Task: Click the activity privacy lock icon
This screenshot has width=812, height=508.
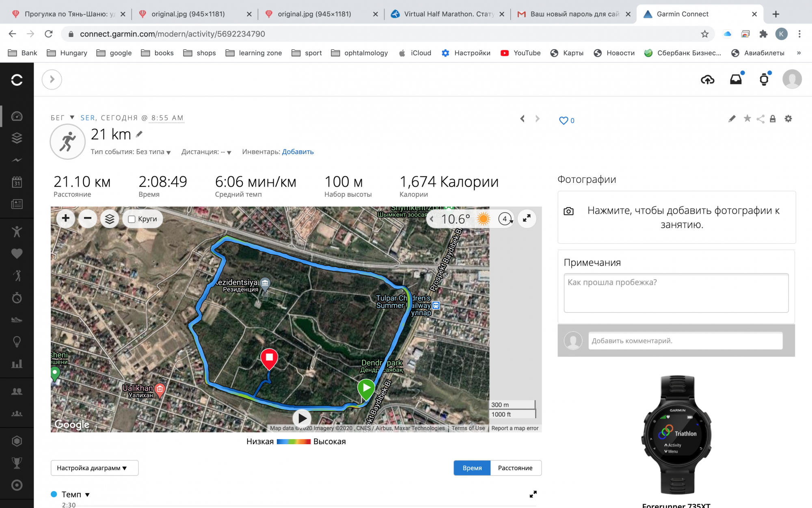Action: tap(773, 119)
